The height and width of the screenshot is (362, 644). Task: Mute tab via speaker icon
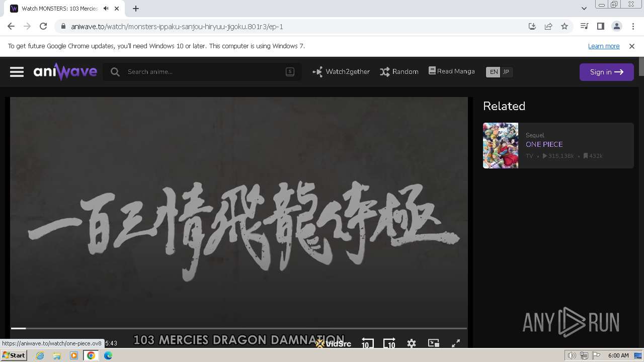106,9
